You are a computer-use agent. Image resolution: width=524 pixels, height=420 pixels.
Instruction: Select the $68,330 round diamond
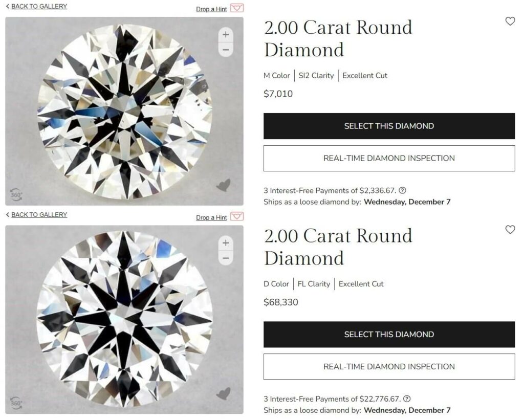point(389,334)
